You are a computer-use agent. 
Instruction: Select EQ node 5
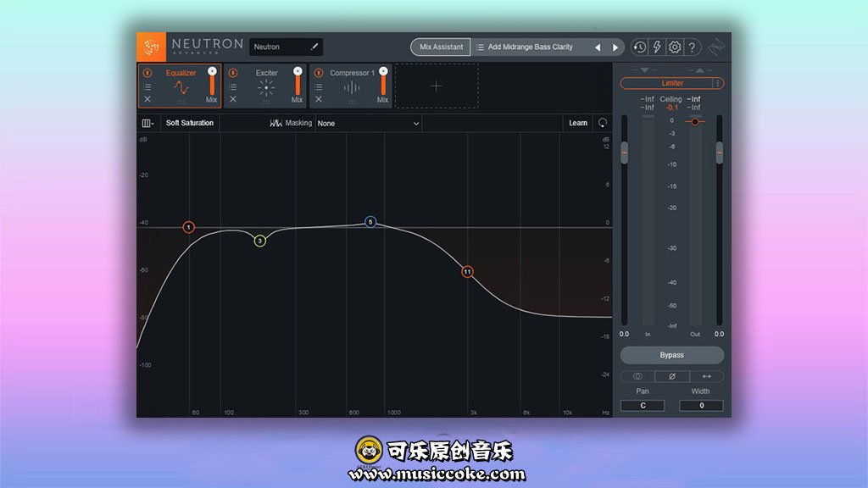pos(370,222)
